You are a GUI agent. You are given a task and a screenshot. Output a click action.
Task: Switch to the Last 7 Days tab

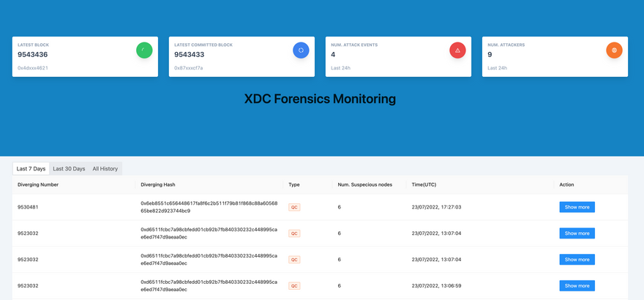coord(31,169)
